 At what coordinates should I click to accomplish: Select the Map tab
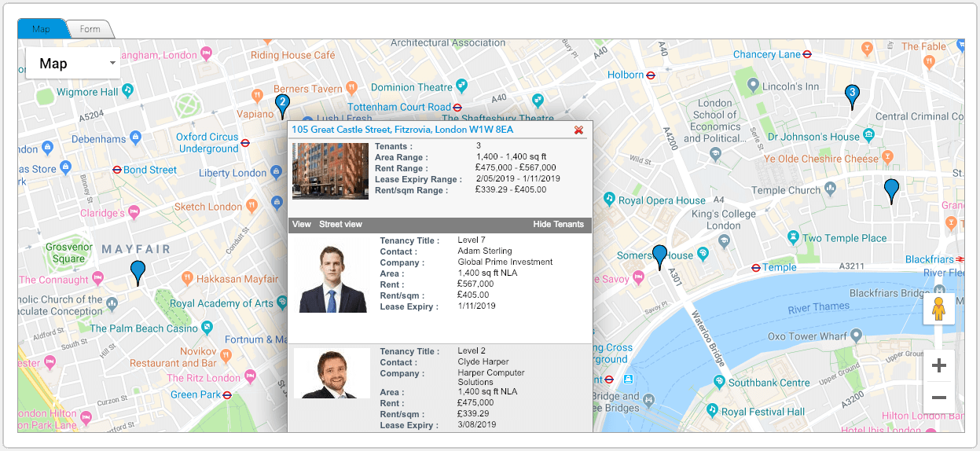(x=41, y=30)
